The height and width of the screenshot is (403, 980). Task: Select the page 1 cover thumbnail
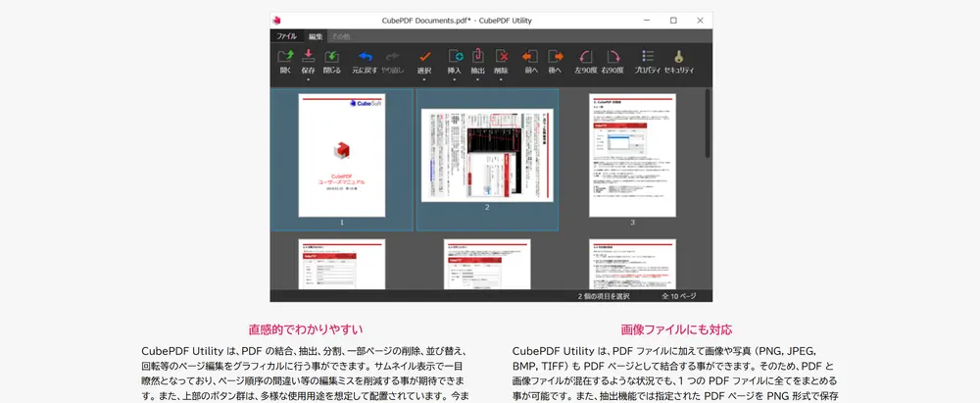pyautogui.click(x=342, y=155)
